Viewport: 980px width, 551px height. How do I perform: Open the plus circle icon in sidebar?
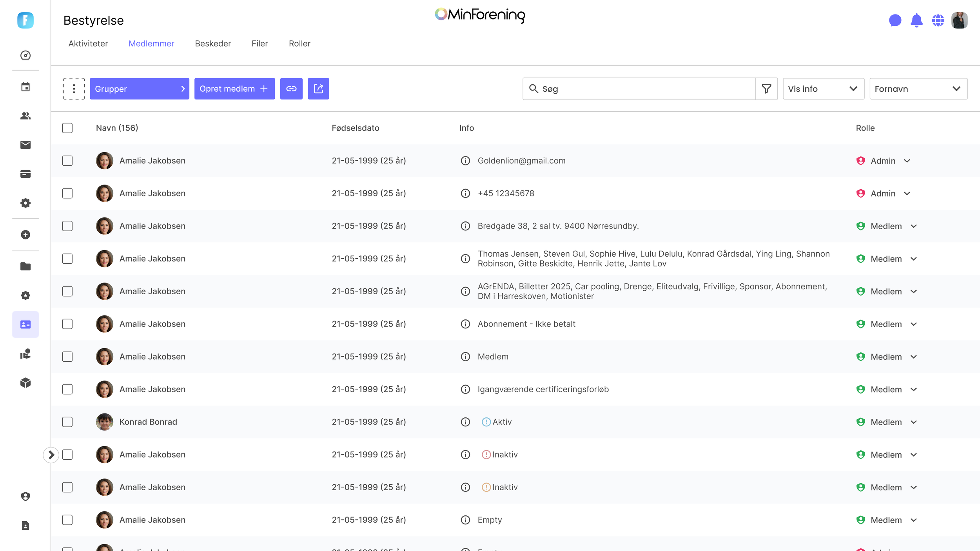coord(25,235)
